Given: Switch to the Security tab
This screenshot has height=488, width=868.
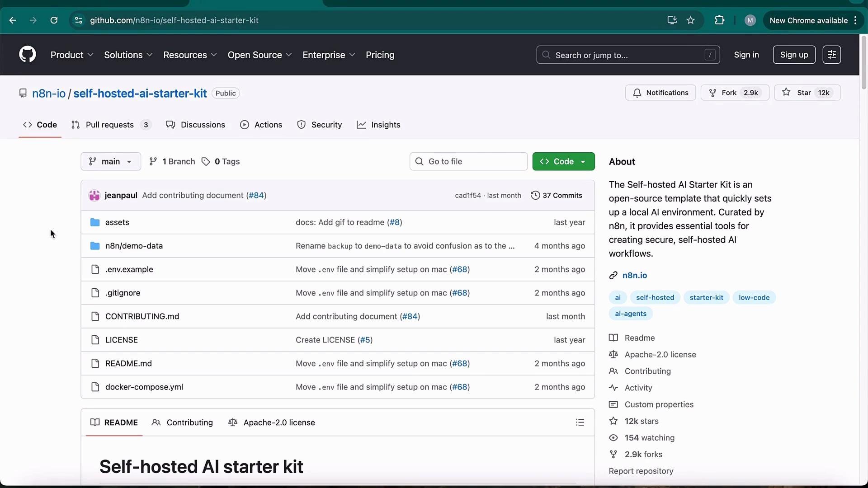Looking at the screenshot, I should pyautogui.click(x=320, y=125).
